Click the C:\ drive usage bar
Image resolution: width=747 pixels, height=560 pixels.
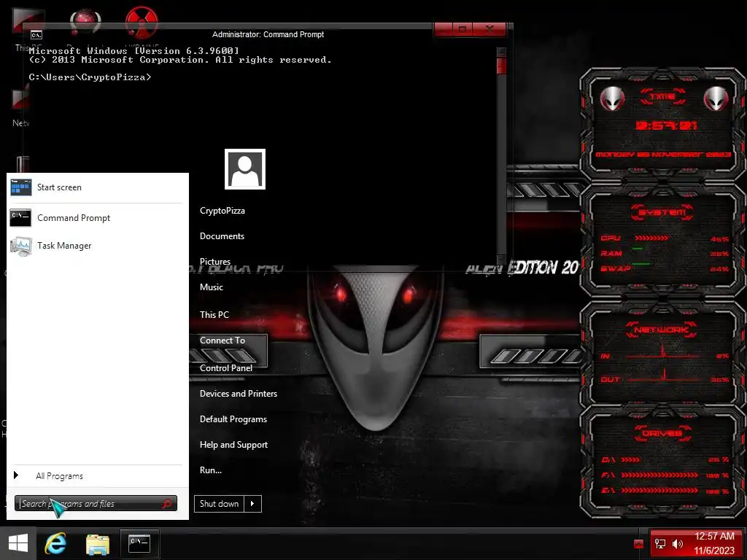click(631, 460)
